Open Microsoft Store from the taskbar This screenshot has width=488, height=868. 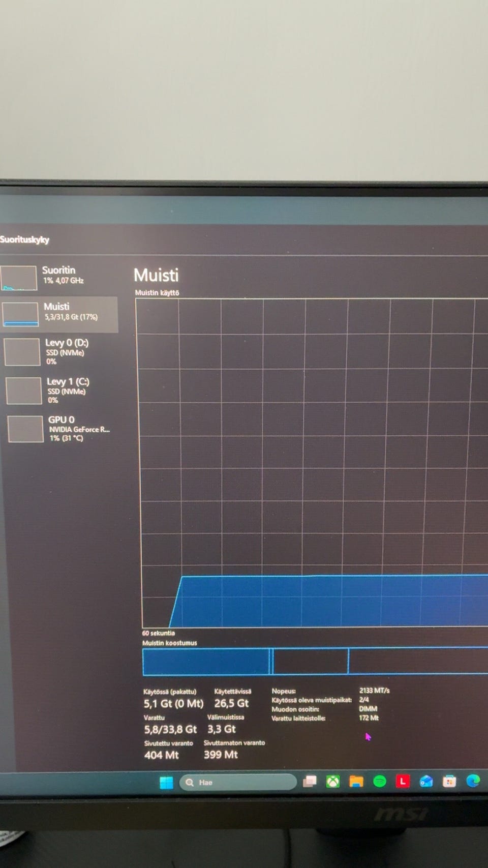click(449, 781)
